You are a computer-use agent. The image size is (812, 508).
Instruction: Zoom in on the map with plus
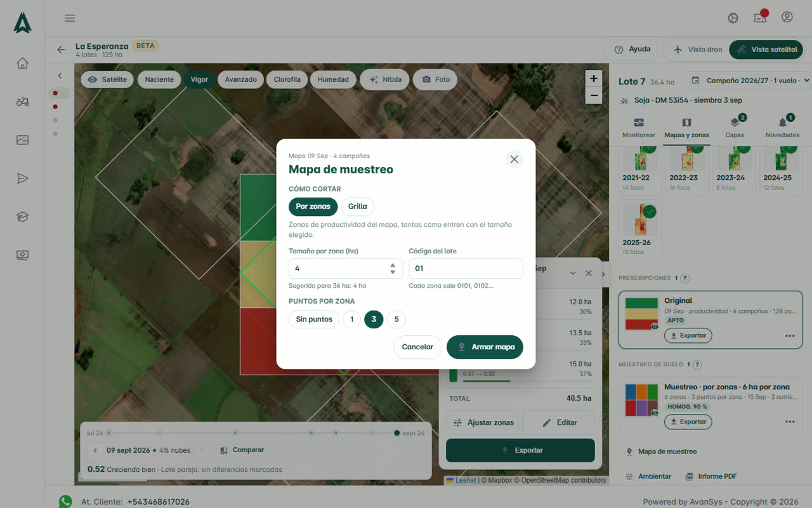594,79
